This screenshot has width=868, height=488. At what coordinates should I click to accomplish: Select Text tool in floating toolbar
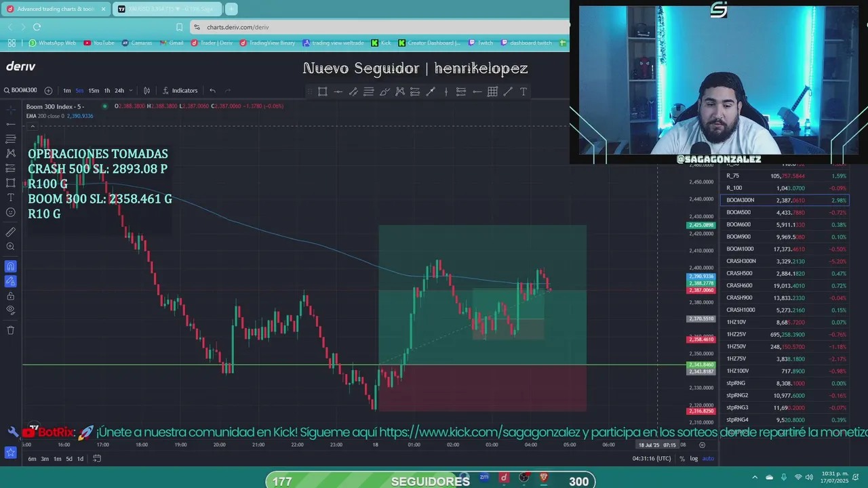(x=524, y=91)
